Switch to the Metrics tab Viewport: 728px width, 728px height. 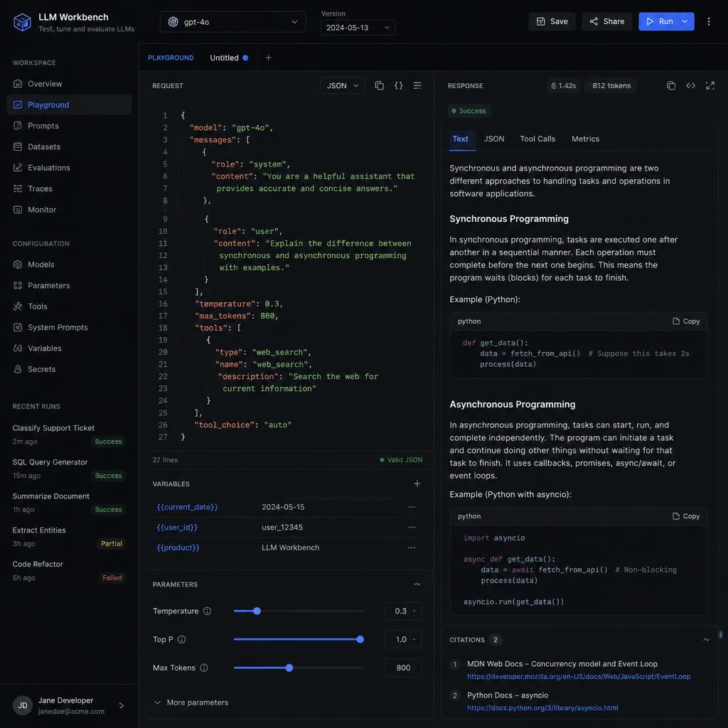click(x=586, y=139)
